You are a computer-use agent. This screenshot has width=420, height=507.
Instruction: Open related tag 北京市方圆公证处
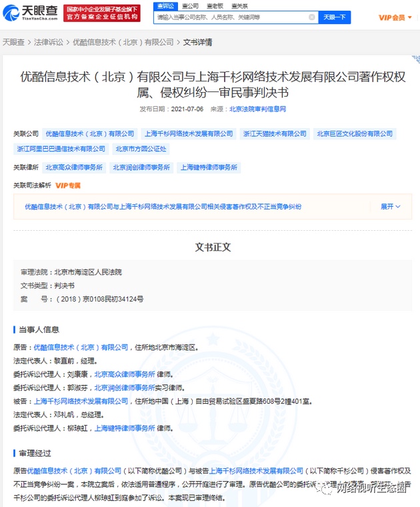pyautogui.click(x=141, y=149)
